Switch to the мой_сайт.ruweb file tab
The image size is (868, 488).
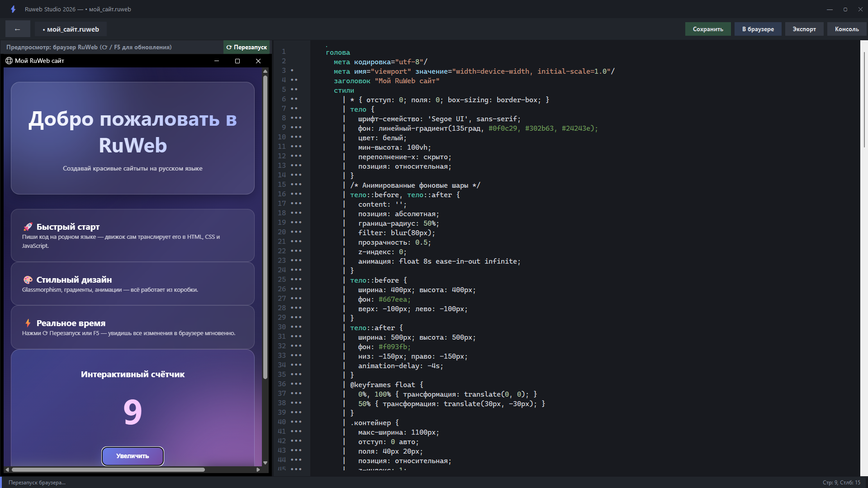(71, 29)
